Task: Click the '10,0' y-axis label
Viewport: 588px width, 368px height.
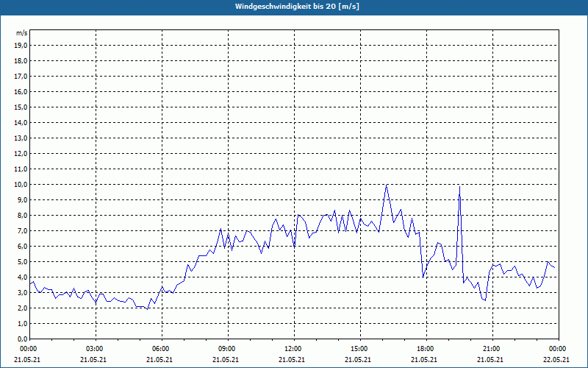Action: pos(21,185)
